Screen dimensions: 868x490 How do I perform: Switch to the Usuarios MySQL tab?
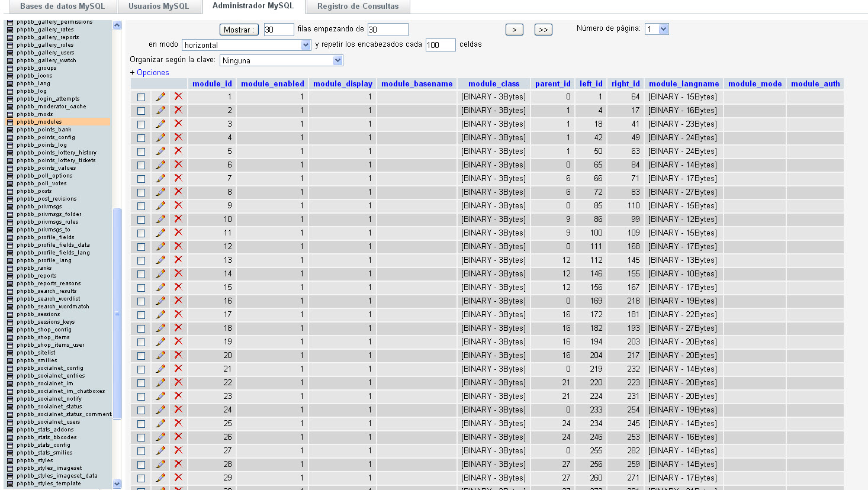[x=159, y=7]
